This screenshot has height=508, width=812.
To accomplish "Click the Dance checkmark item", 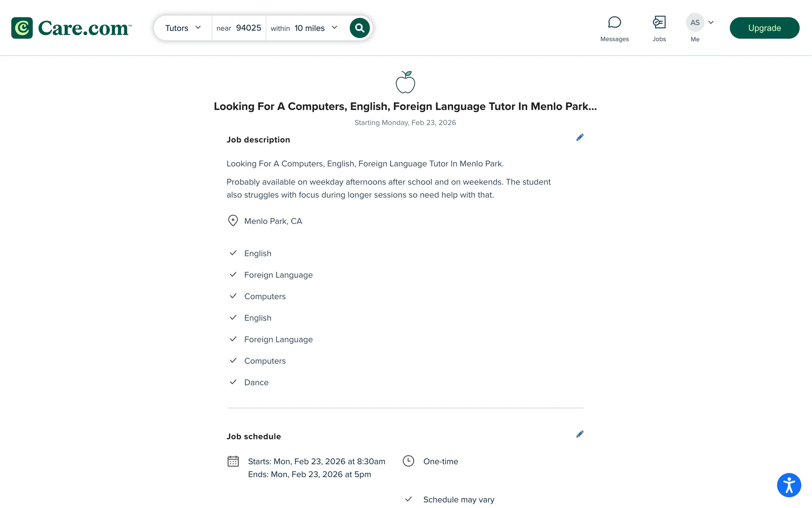I will point(256,382).
